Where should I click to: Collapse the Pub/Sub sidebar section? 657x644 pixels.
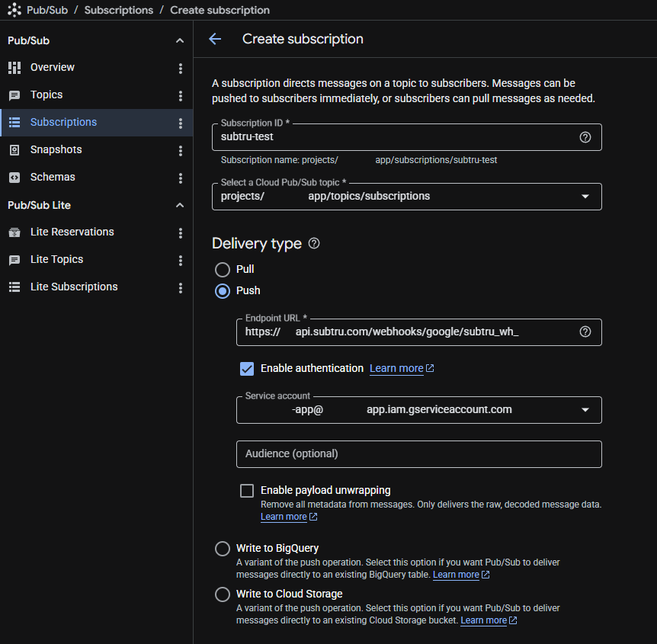[180, 40]
